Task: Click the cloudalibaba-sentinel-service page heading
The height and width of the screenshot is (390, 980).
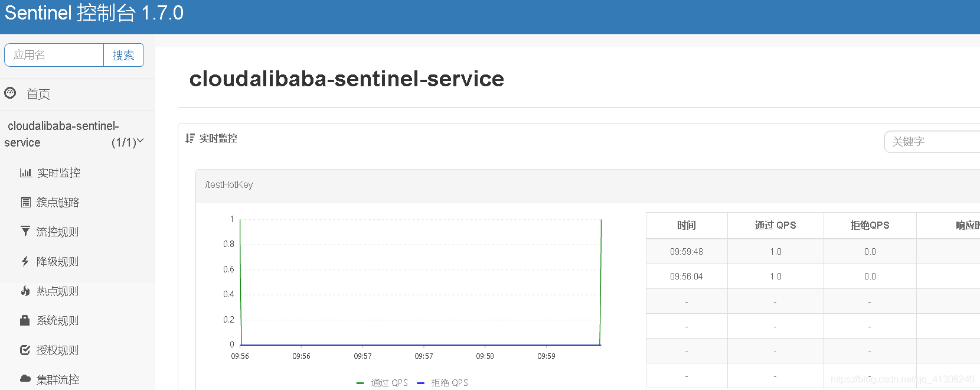Action: [x=347, y=79]
